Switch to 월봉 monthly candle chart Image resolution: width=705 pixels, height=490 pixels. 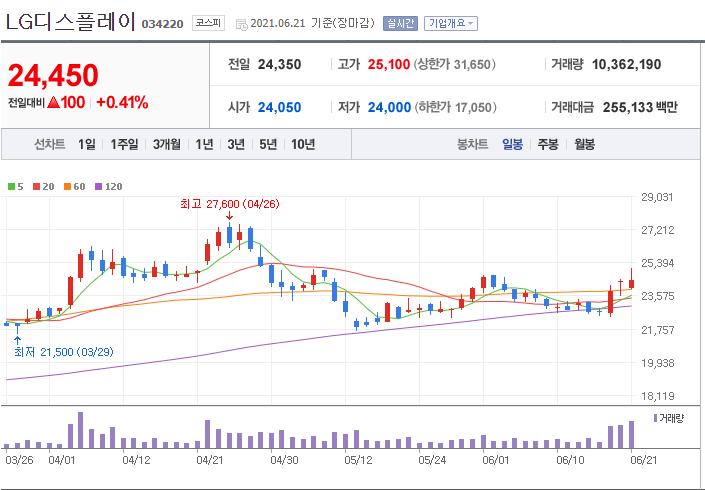point(584,144)
